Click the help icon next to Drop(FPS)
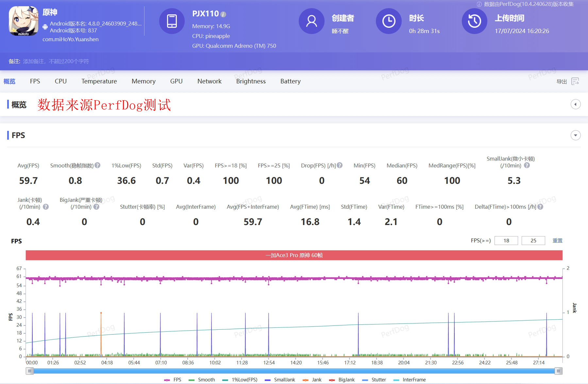Image resolution: width=588 pixels, height=384 pixels. tap(340, 166)
